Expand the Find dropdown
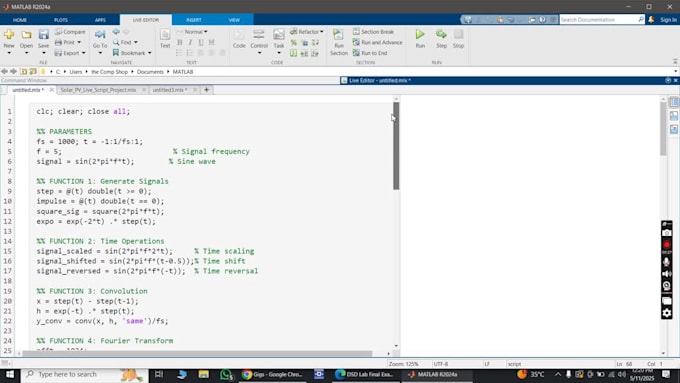680x383 pixels. click(x=136, y=43)
